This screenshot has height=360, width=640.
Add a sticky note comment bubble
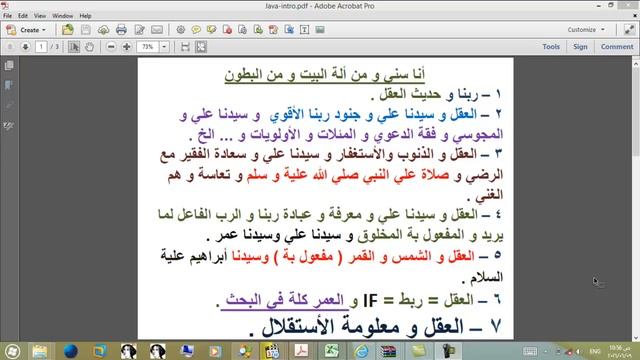point(196,29)
